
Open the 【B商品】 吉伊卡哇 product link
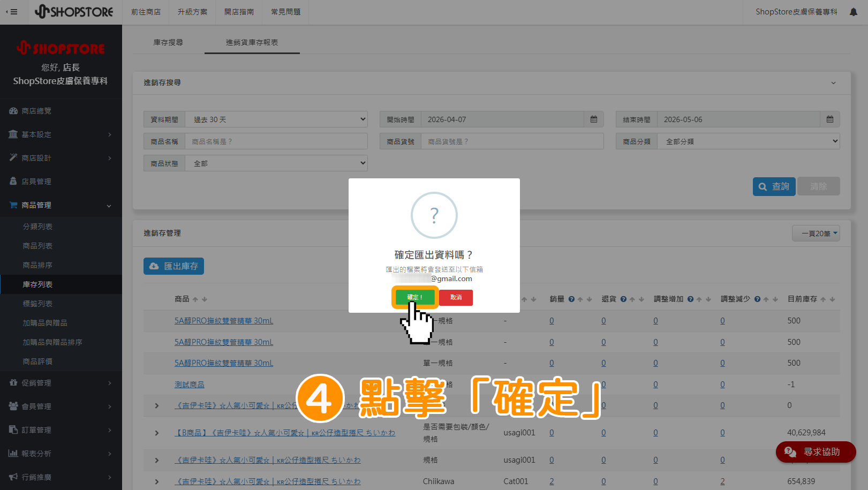(285, 433)
